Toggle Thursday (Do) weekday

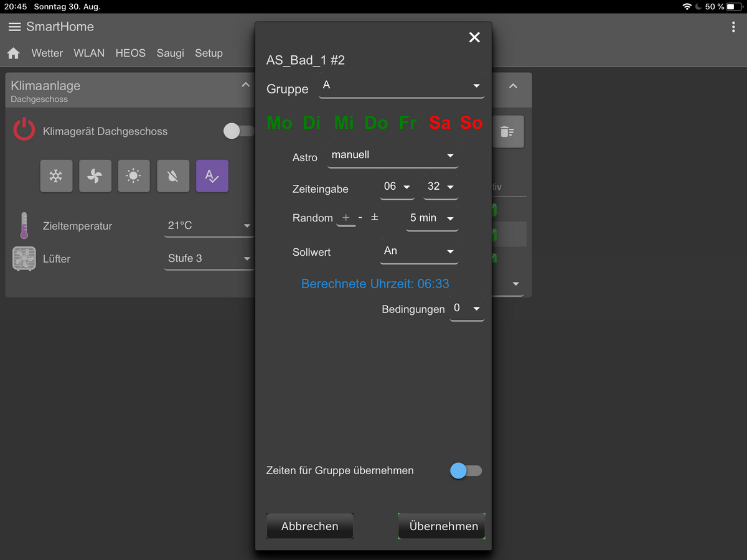377,123
